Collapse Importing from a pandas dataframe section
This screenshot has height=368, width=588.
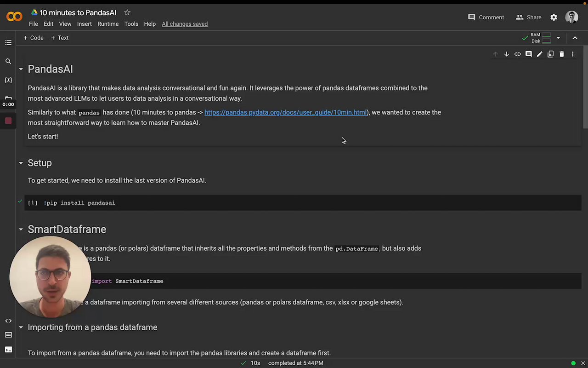coord(21,328)
